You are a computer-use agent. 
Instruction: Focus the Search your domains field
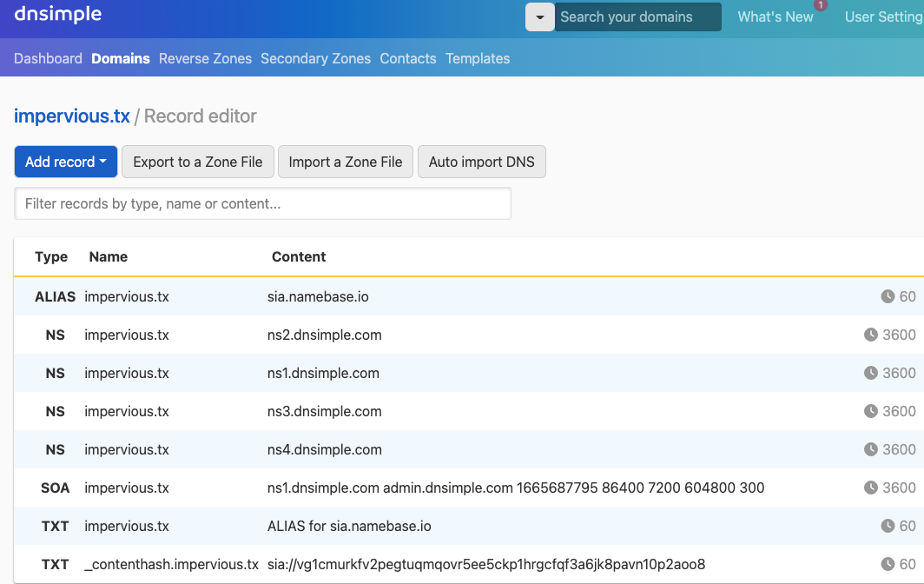tap(637, 17)
